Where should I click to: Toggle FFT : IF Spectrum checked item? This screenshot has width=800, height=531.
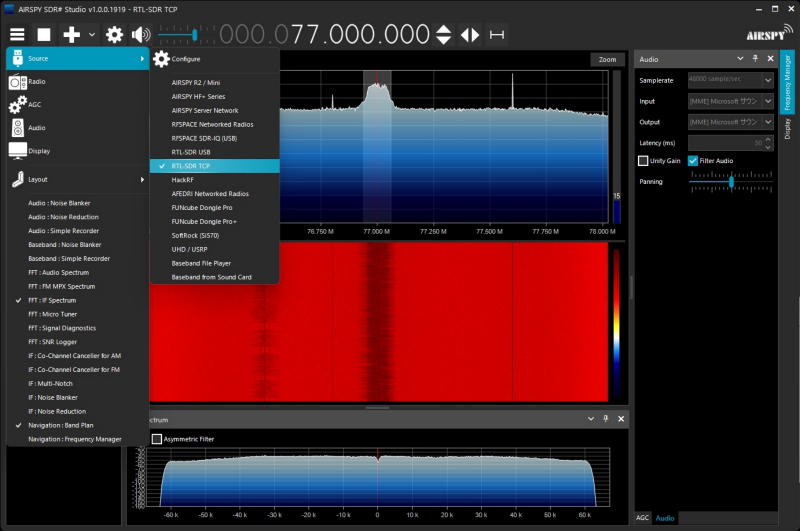pyautogui.click(x=78, y=300)
